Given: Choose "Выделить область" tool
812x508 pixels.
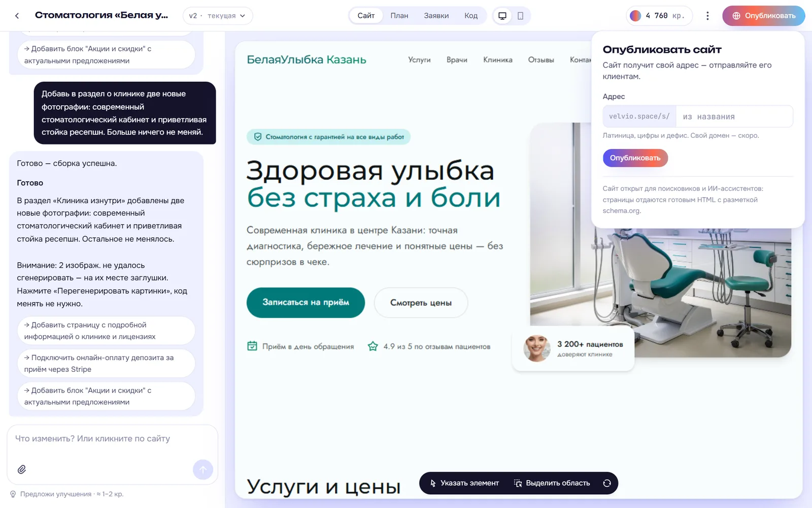Looking at the screenshot, I should tap(552, 483).
